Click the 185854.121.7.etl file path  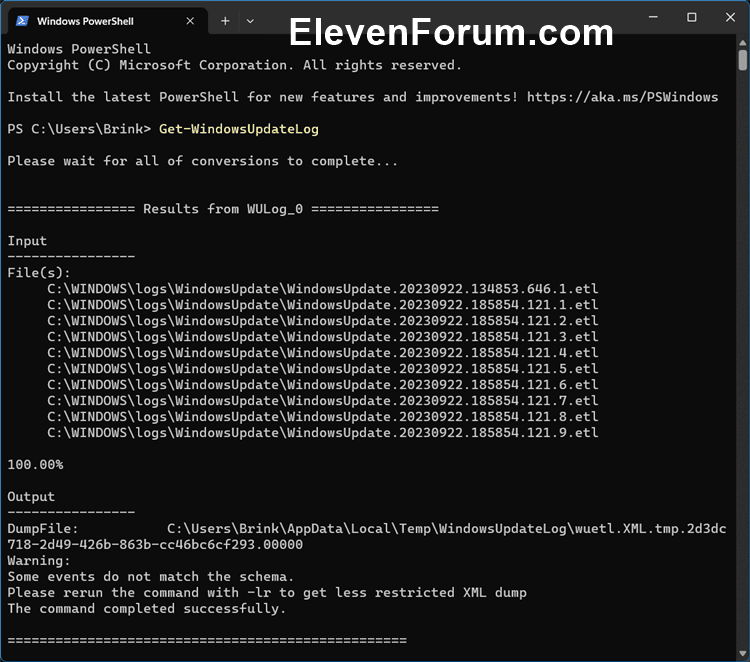(322, 401)
